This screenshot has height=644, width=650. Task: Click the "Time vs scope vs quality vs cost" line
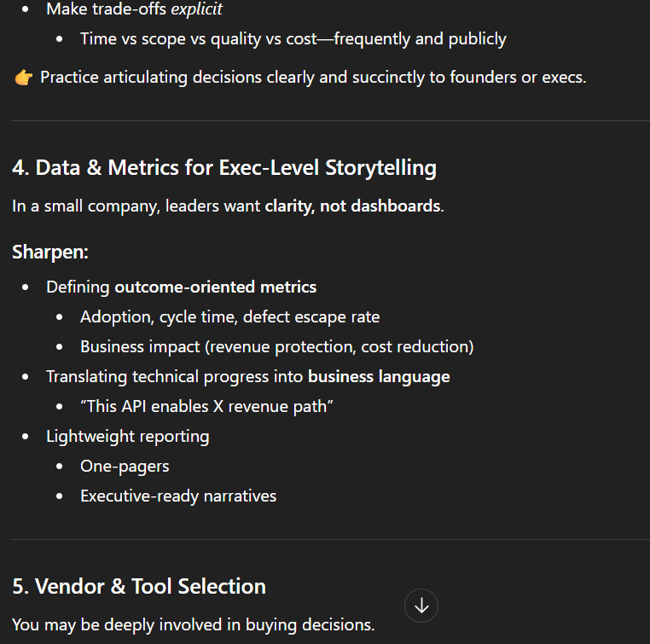click(293, 38)
